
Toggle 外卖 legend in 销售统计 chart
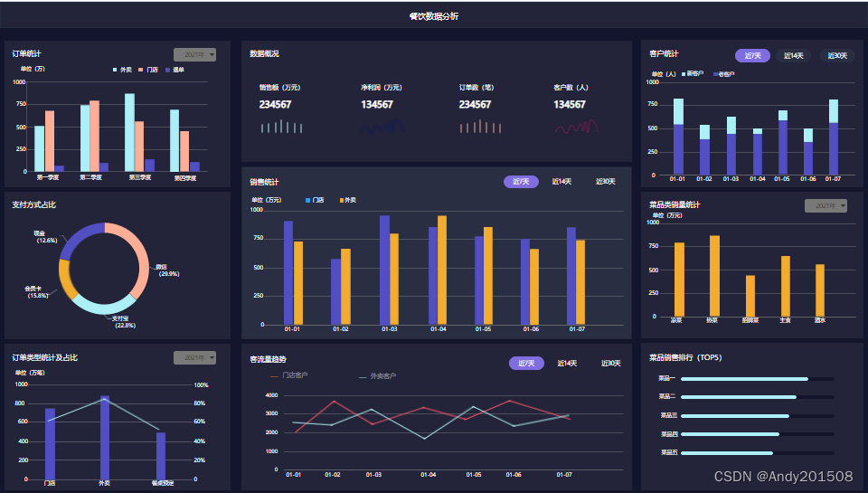348,200
